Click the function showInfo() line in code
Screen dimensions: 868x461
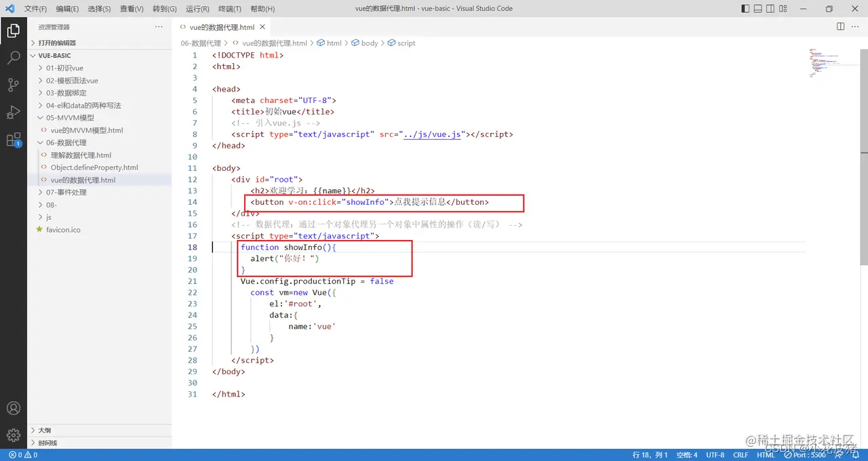[289, 247]
